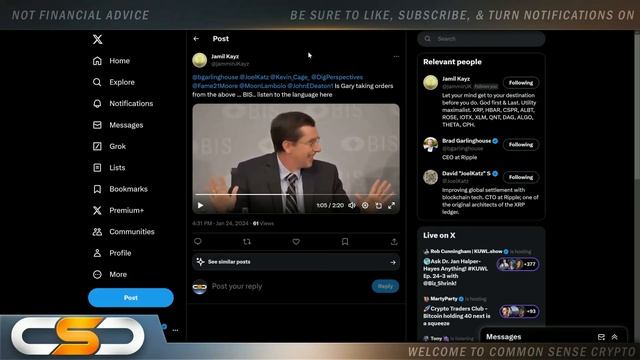
Task: Click Jamil Kayz author name in post
Action: click(225, 56)
